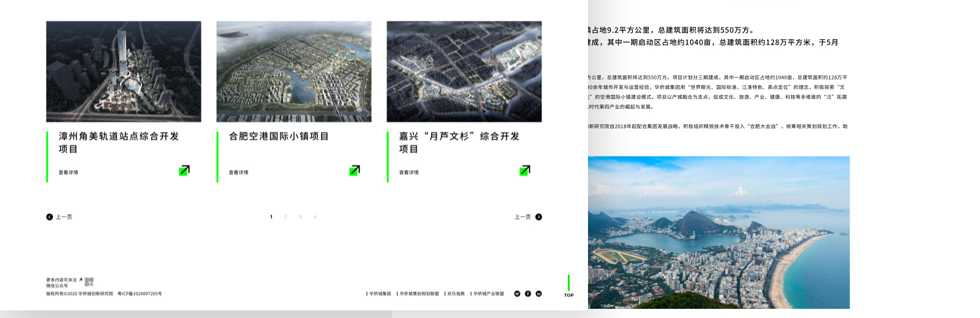Screen dimensions: 980x318
Task: Click 查看详情 under 合肥空港国际小镇项目
Action: [238, 172]
